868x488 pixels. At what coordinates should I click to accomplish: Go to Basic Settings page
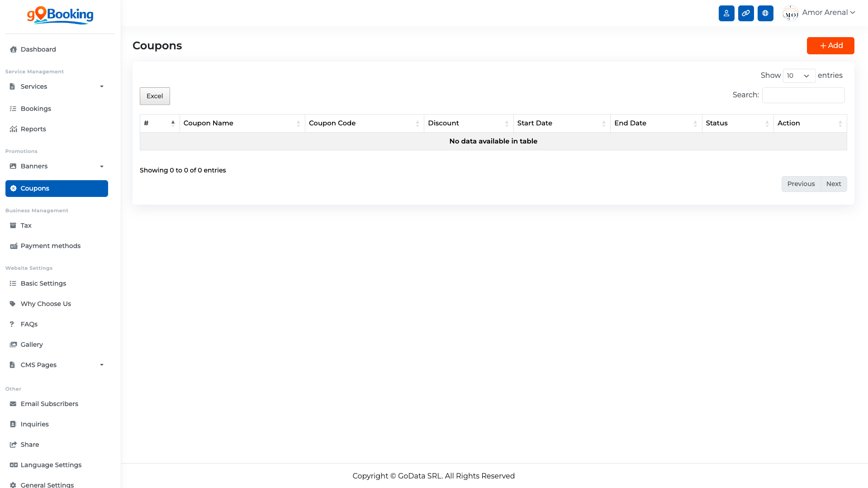43,283
